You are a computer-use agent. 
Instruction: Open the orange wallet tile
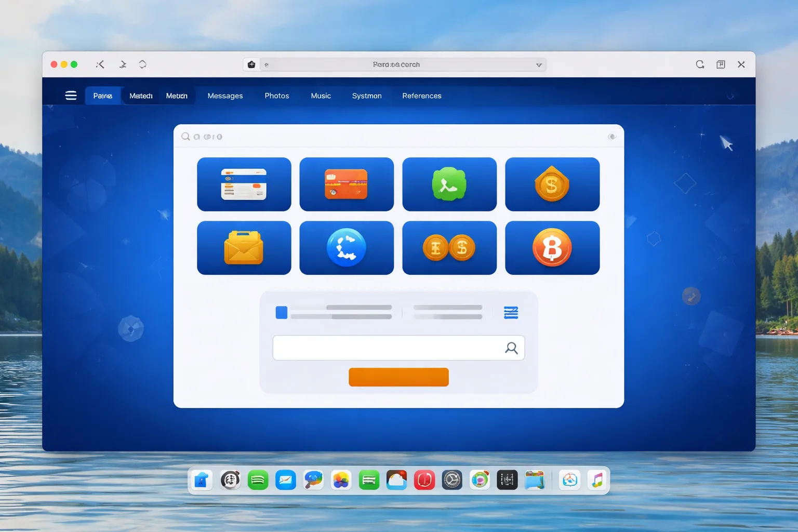point(347,184)
